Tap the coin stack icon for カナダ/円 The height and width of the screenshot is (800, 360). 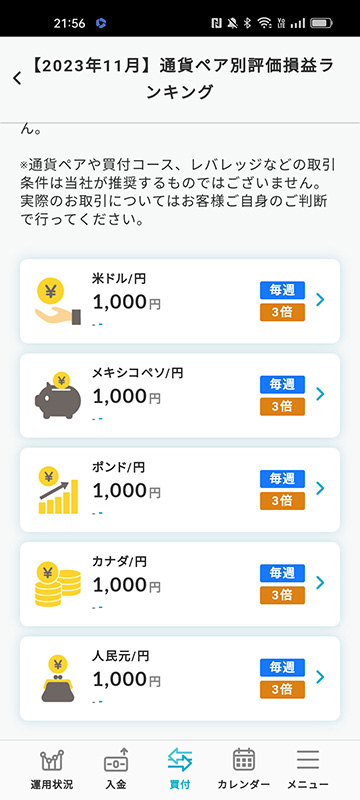[x=58, y=584]
